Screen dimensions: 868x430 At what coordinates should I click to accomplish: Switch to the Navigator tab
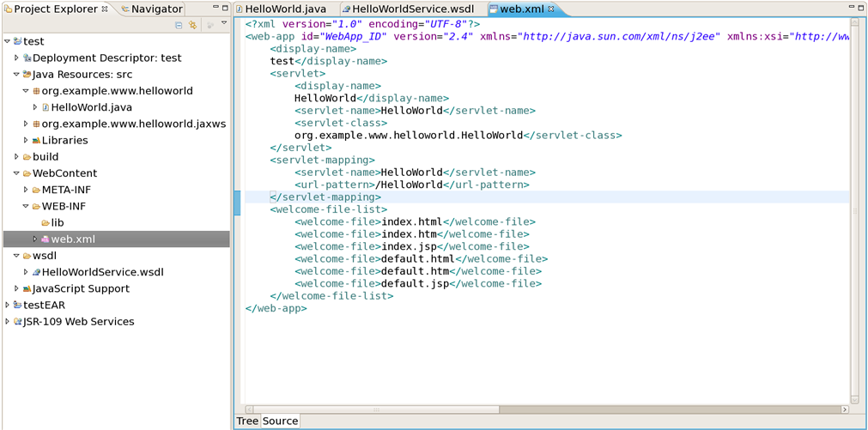coord(152,9)
